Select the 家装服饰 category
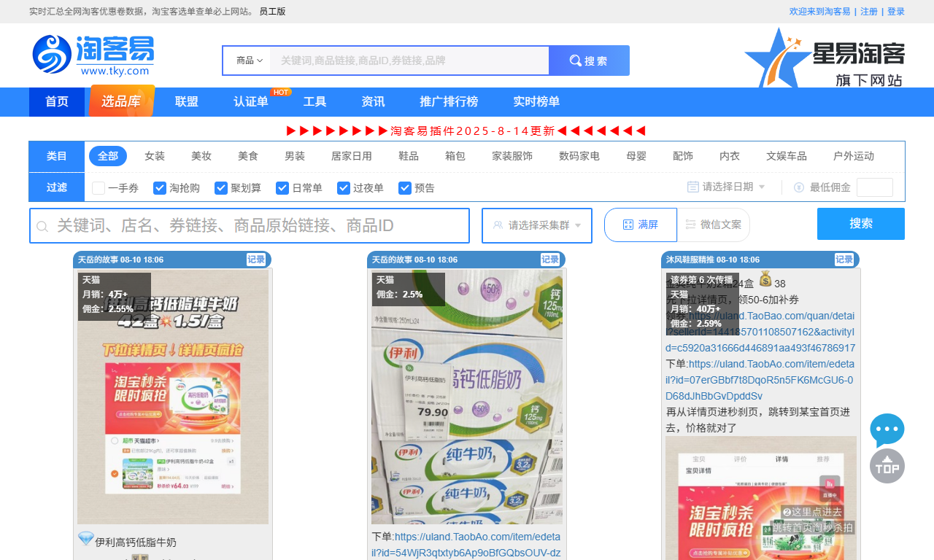Viewport: 934px width, 560px height. [512, 156]
